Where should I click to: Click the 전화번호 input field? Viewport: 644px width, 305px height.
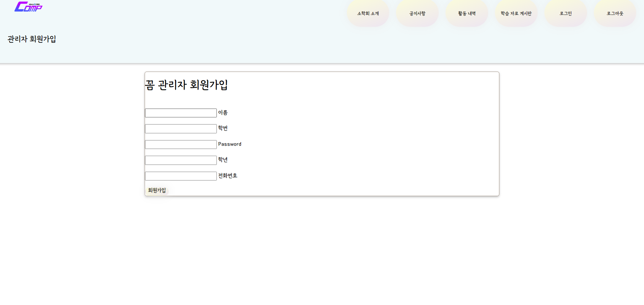click(181, 176)
